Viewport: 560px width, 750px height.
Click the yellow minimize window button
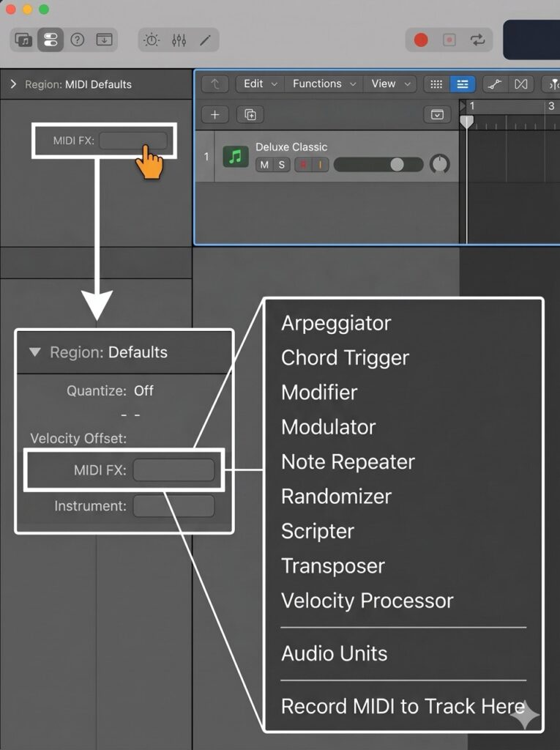click(x=27, y=10)
